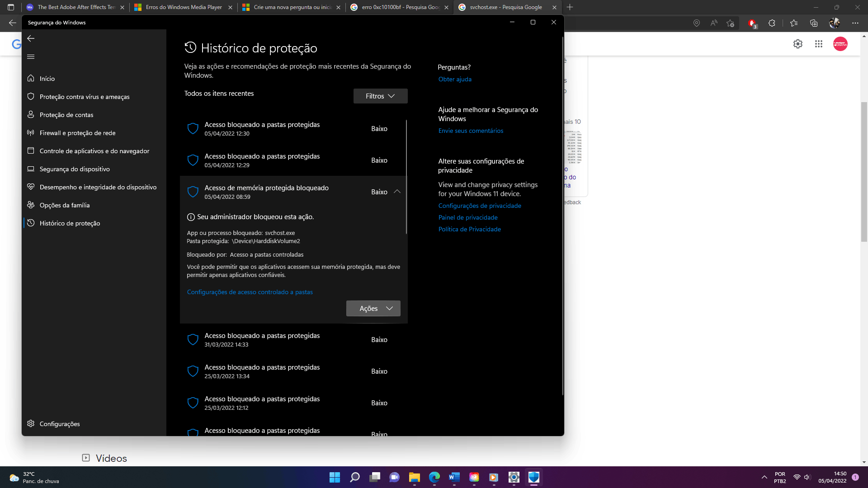Go back using the Windows Security back arrow
Image resolution: width=868 pixels, height=488 pixels.
(31, 38)
